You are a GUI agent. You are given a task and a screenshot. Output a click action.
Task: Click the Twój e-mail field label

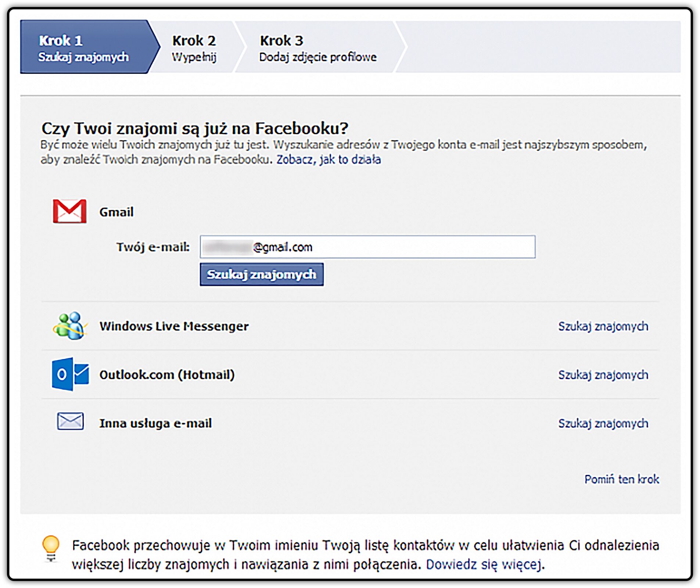point(153,247)
